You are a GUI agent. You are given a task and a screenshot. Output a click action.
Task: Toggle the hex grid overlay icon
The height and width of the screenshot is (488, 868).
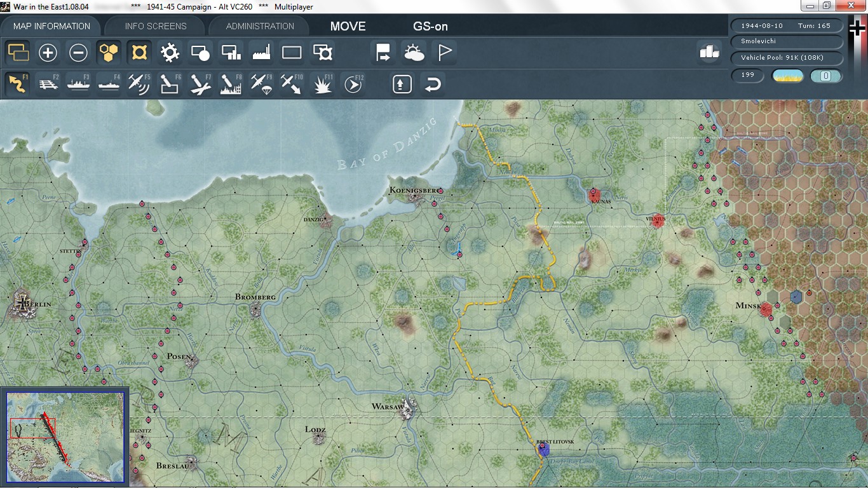109,52
